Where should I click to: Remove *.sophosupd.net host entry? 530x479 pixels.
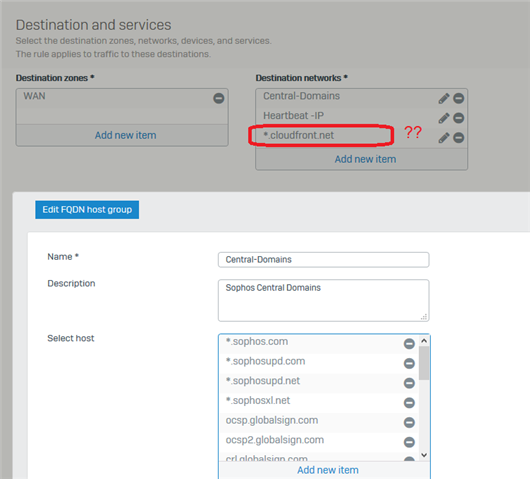(x=409, y=383)
